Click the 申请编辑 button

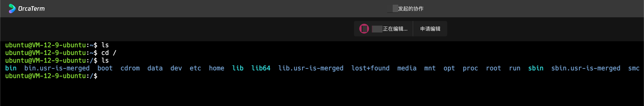point(430,29)
